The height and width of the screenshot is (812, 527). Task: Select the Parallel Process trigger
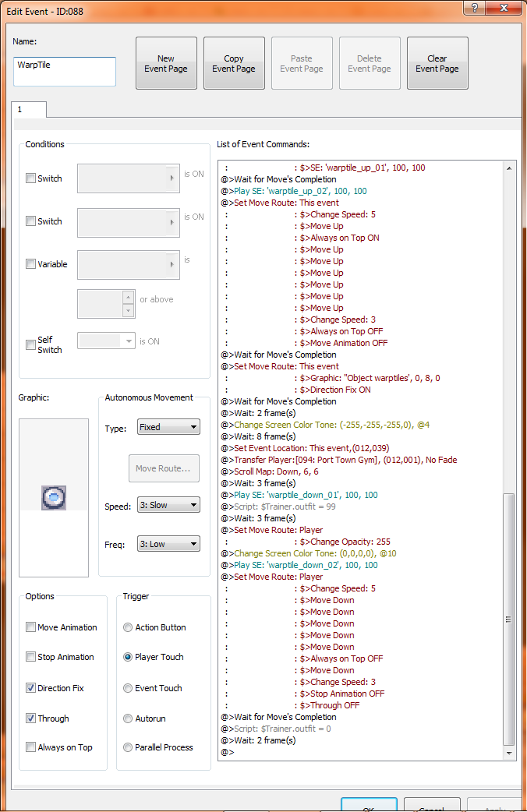tap(128, 747)
